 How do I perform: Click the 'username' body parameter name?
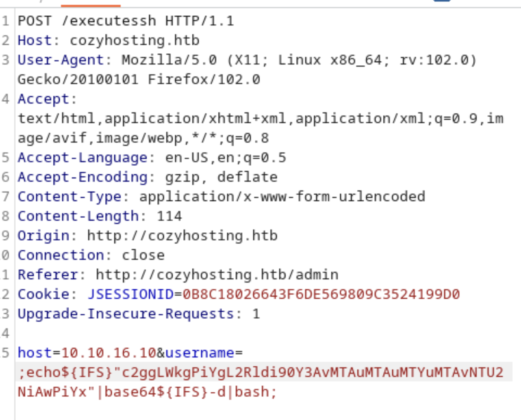point(200,353)
